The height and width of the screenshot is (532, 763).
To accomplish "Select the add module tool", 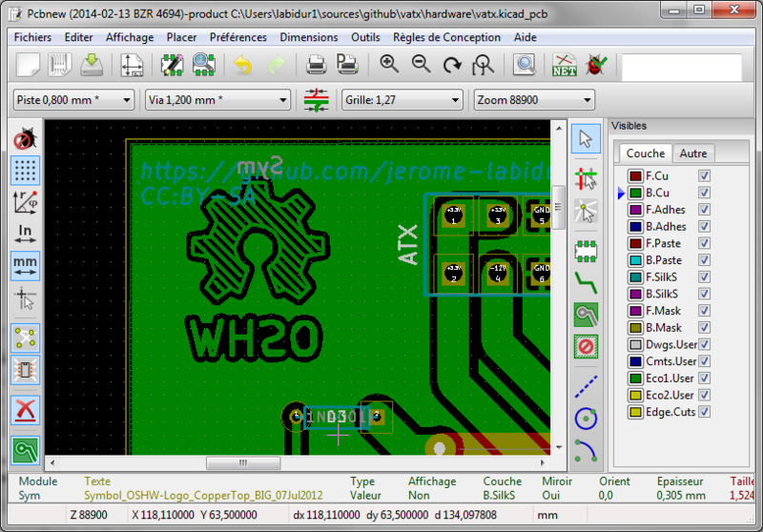I will point(586,252).
